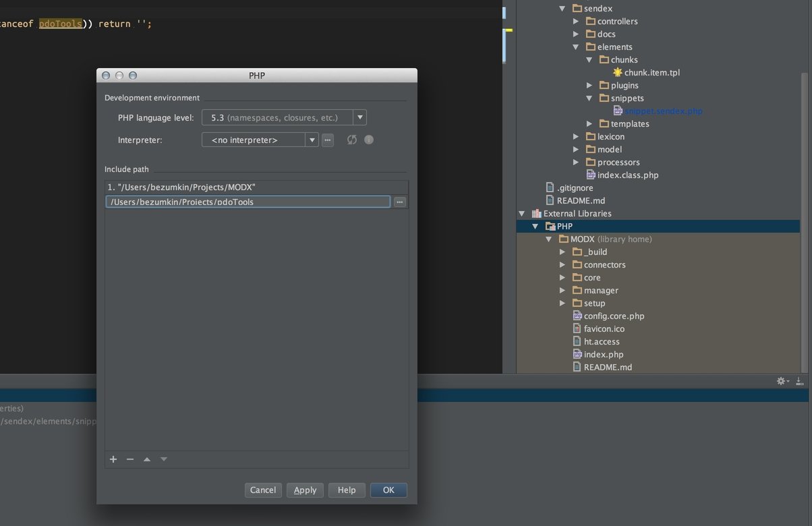Click the config.core.php file icon
Screen dimensions: 812x526
[x=577, y=316]
